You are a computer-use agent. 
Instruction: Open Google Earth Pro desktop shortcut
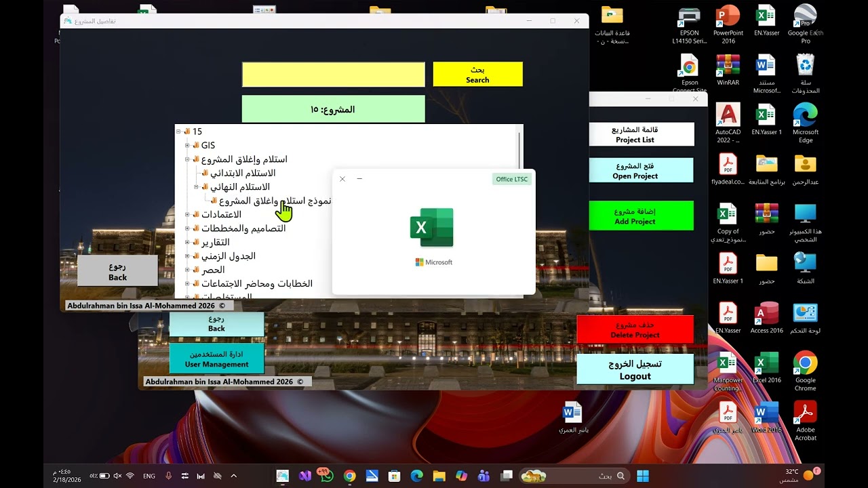click(x=805, y=24)
